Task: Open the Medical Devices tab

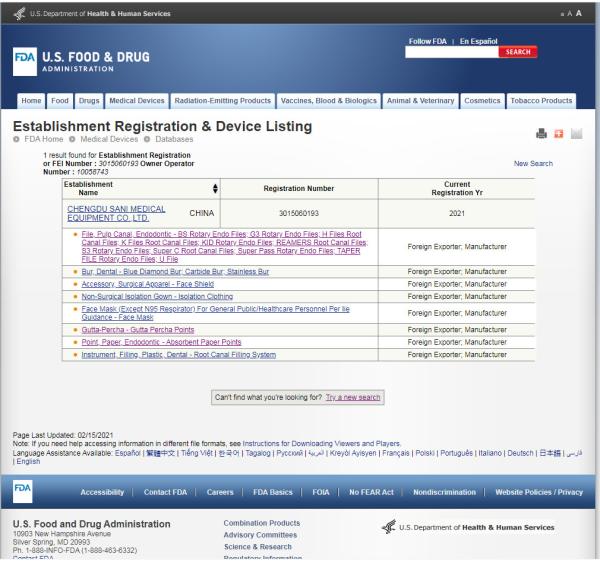Action: click(137, 101)
